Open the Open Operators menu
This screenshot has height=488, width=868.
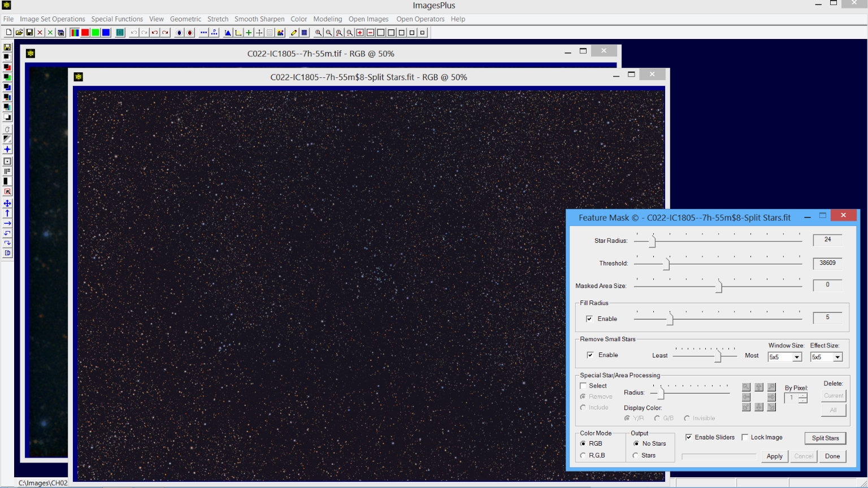420,19
